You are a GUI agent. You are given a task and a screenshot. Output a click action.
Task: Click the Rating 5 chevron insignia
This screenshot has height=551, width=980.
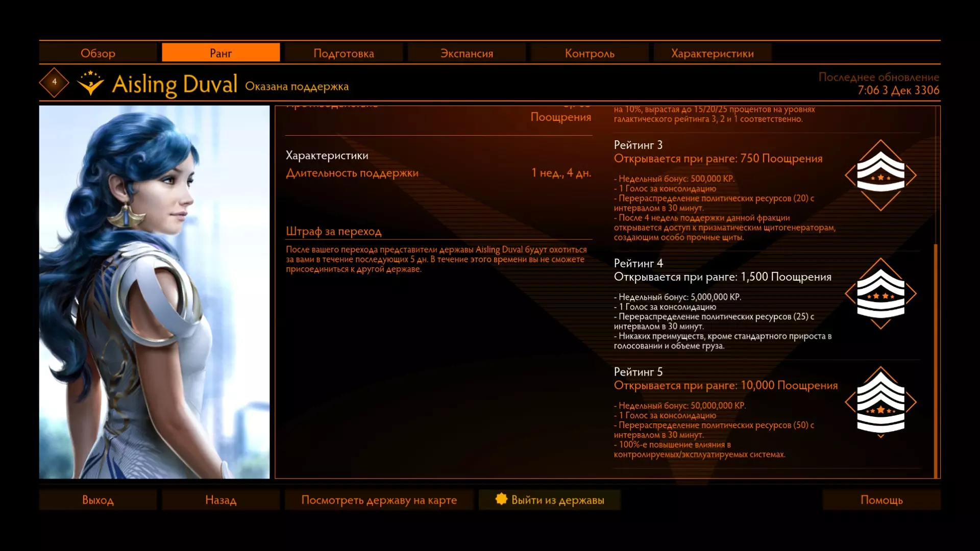tap(880, 403)
